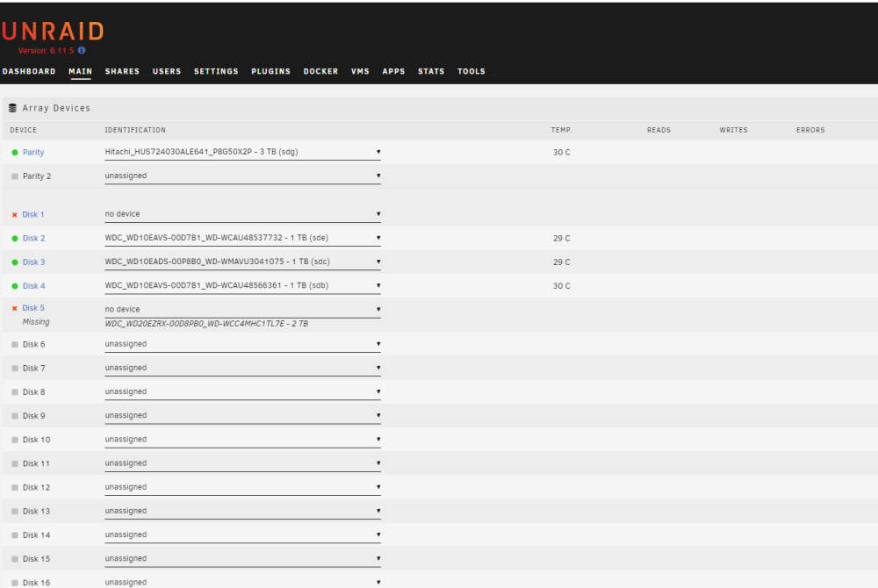Image resolution: width=878 pixels, height=588 pixels.
Task: Open the Disk 11 unassigned dropdown
Action: pos(242,463)
